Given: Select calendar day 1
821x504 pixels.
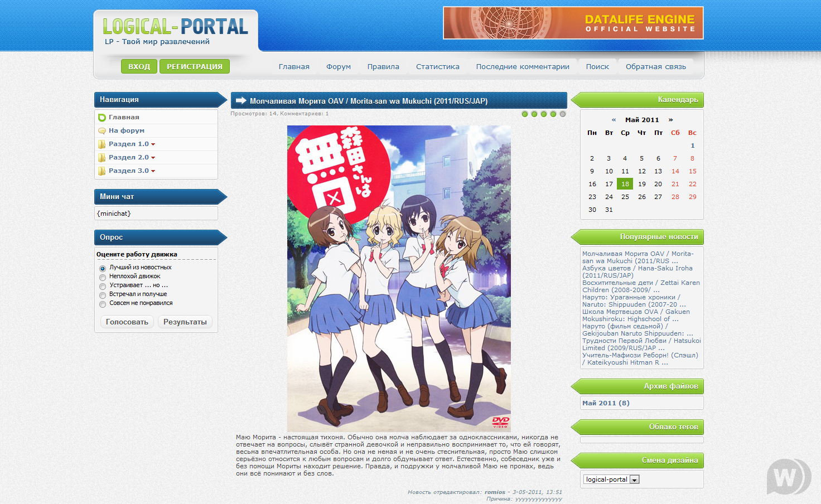Looking at the screenshot, I should [x=693, y=146].
